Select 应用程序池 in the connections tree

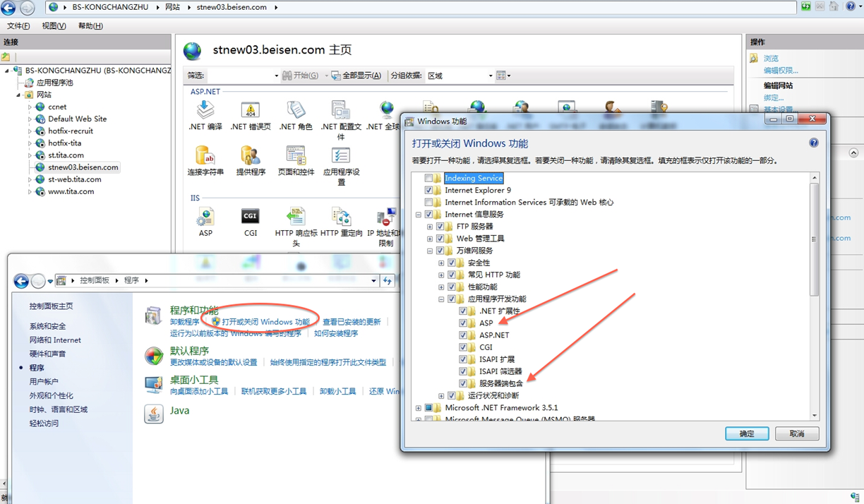click(x=54, y=83)
